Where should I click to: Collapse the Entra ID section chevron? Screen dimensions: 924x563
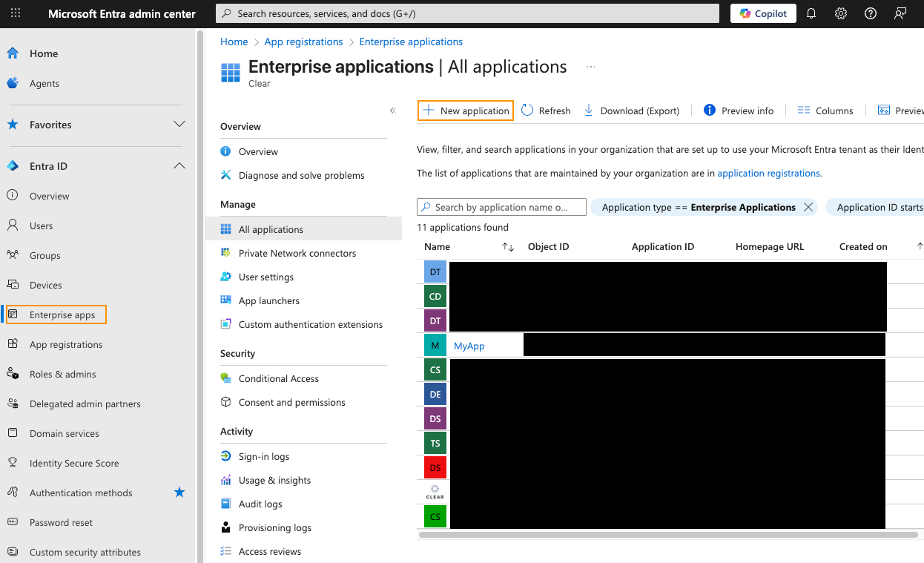click(x=179, y=165)
